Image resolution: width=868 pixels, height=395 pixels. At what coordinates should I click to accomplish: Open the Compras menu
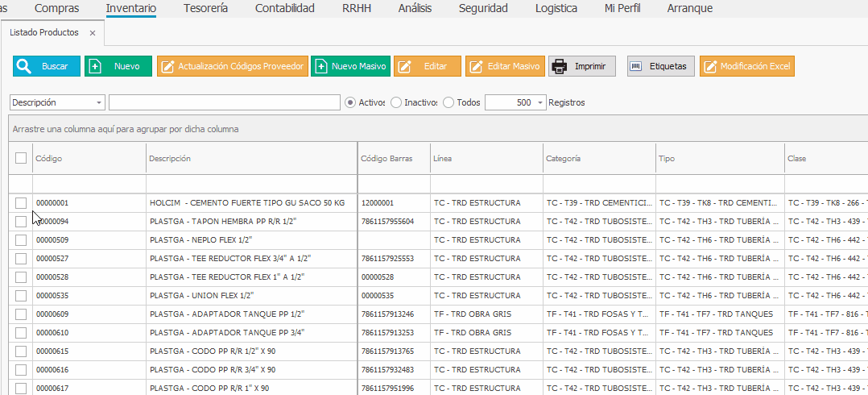click(x=56, y=8)
